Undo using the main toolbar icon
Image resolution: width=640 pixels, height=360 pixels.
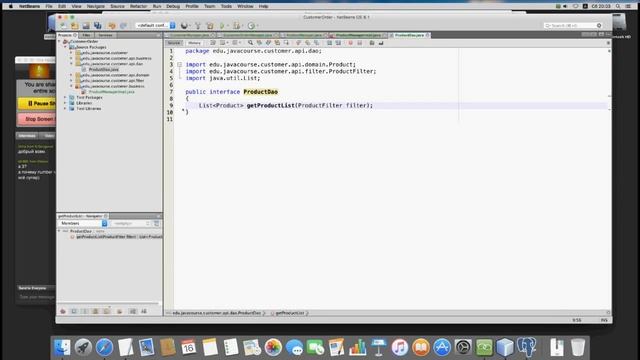coord(111,26)
